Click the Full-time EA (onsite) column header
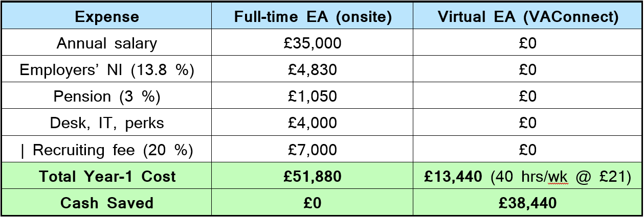The width and height of the screenshot is (644, 217). pos(313,16)
